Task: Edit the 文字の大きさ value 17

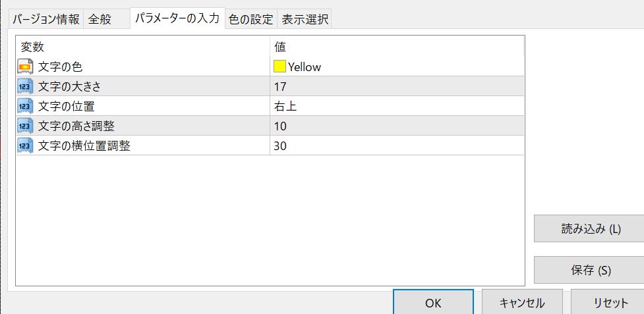Action: [x=395, y=86]
